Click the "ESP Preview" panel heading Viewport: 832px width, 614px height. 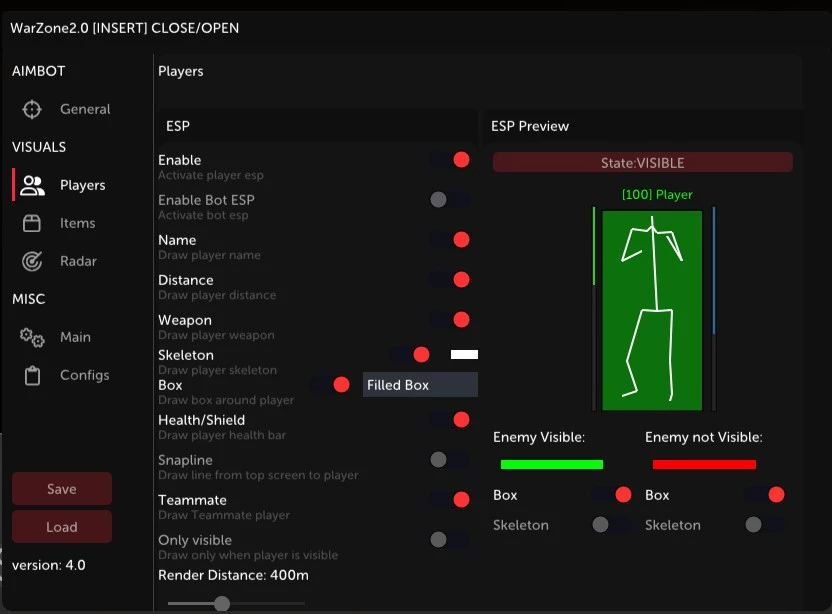(x=530, y=126)
